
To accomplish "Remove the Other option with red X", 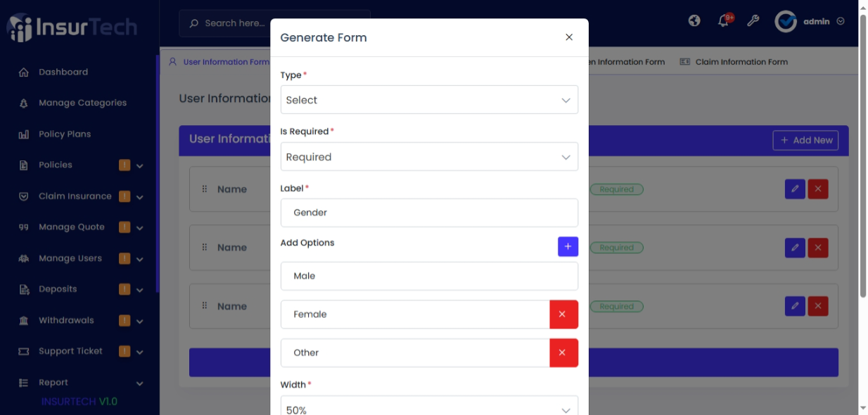I will point(563,352).
